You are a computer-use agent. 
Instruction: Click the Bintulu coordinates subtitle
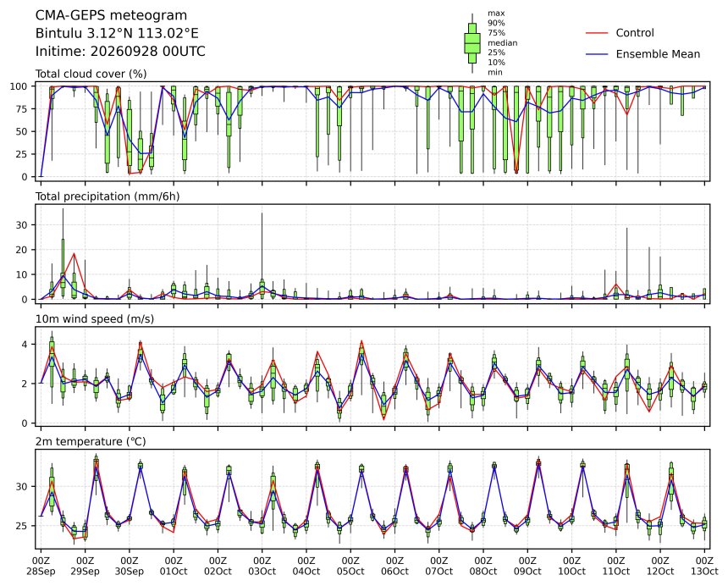(117, 33)
